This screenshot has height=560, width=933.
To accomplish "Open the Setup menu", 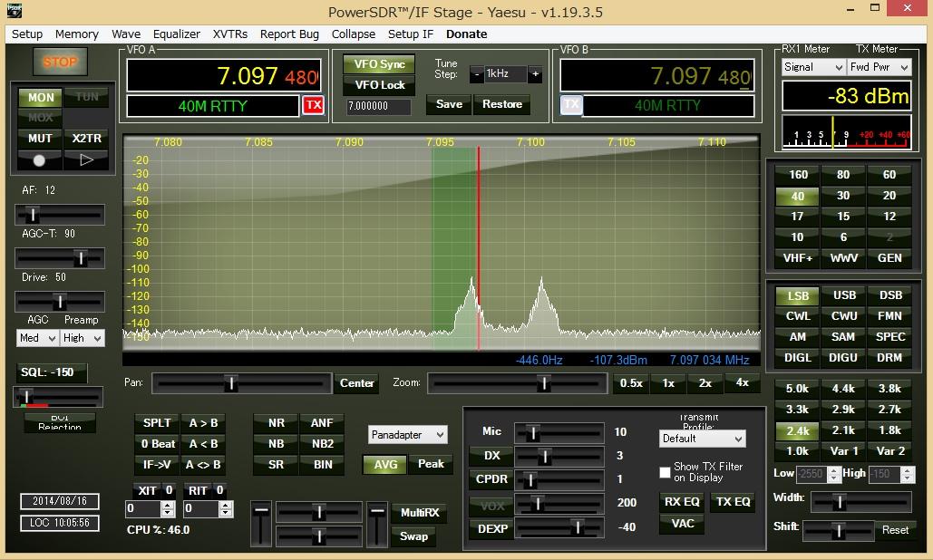I will (27, 34).
